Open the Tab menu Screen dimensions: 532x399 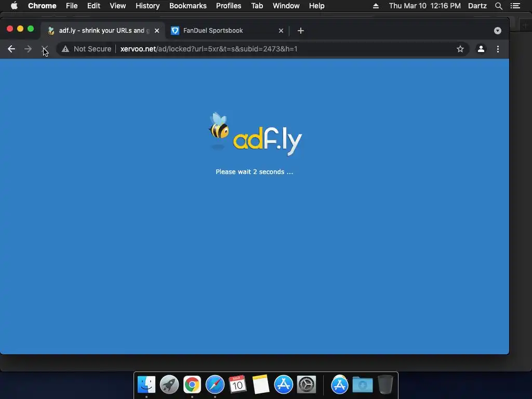click(257, 6)
